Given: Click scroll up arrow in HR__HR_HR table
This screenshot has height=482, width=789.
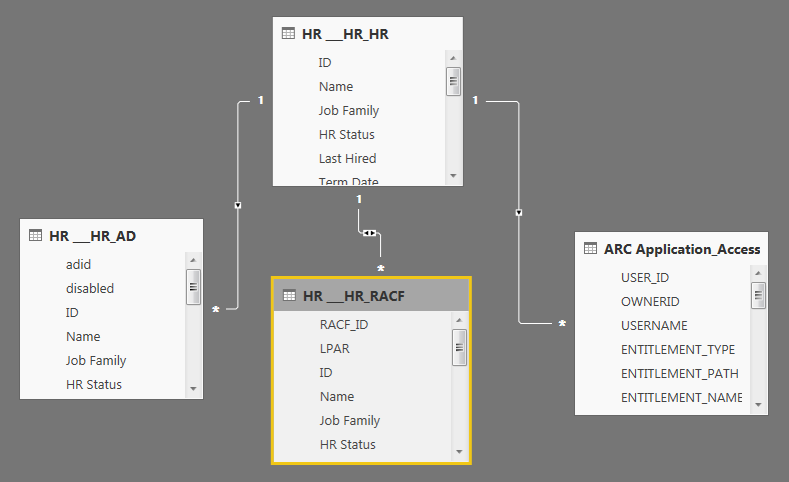Looking at the screenshot, I should 453,58.
